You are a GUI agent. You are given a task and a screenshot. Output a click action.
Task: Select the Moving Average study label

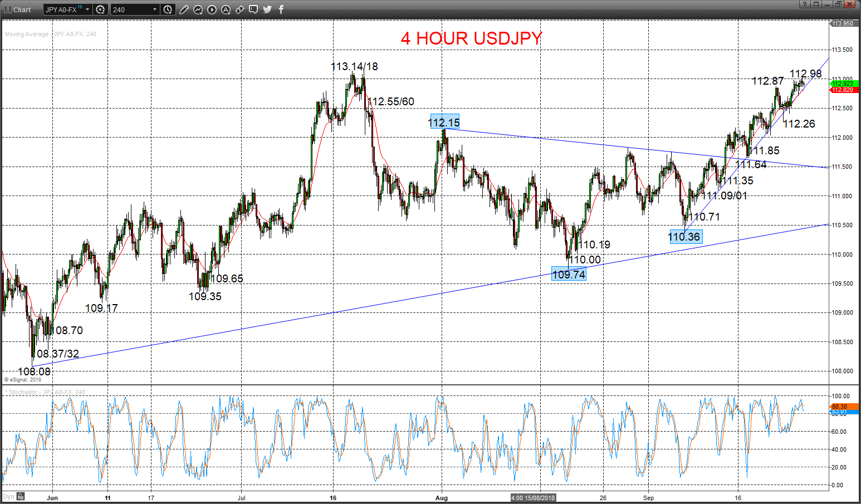coord(51,34)
